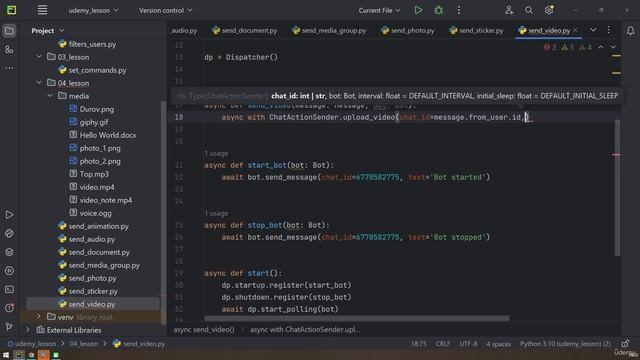Collapse the 03_lesson folder

[39, 57]
